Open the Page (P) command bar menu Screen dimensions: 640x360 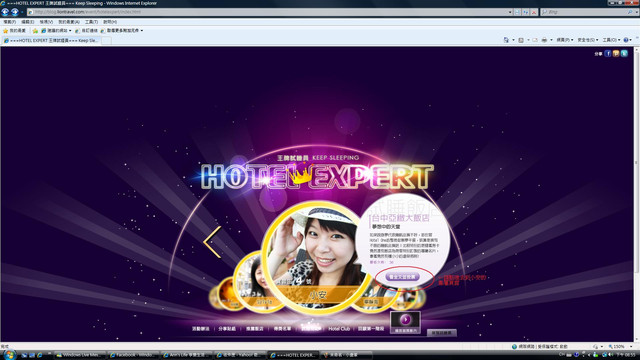coord(564,40)
